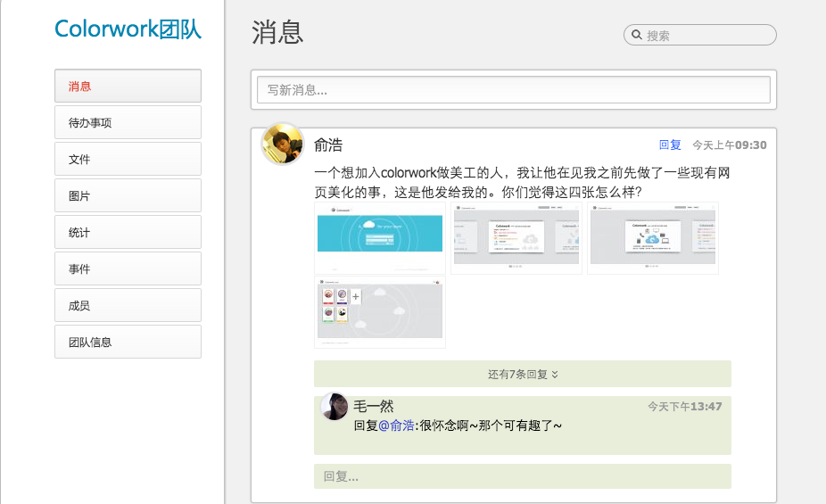Go to the 文件 section
The image size is (826, 504).
(128, 159)
